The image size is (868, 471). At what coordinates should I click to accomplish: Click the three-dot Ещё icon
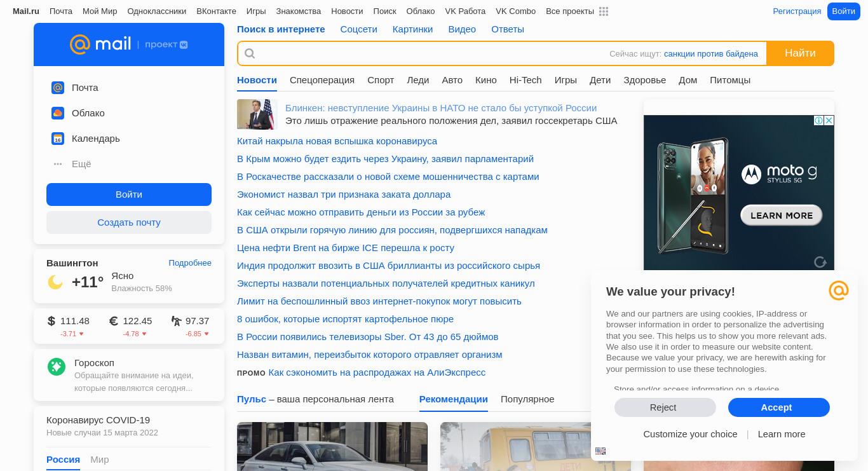point(58,164)
